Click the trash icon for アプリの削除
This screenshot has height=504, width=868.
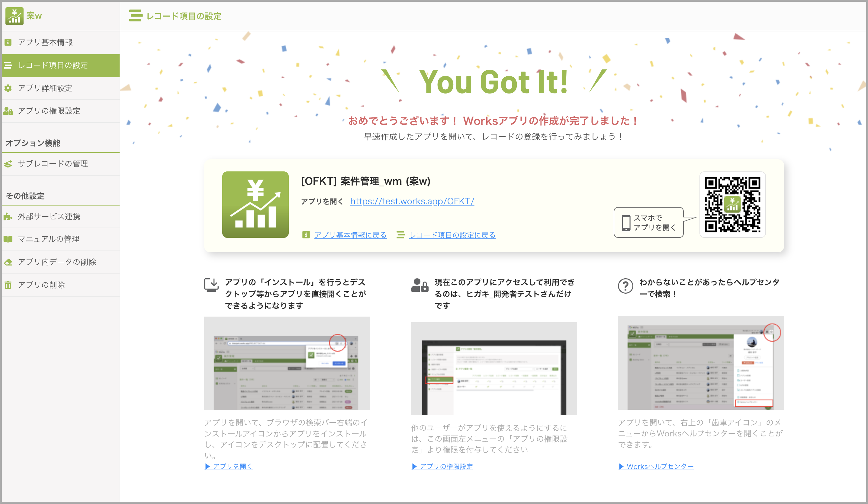coord(8,285)
